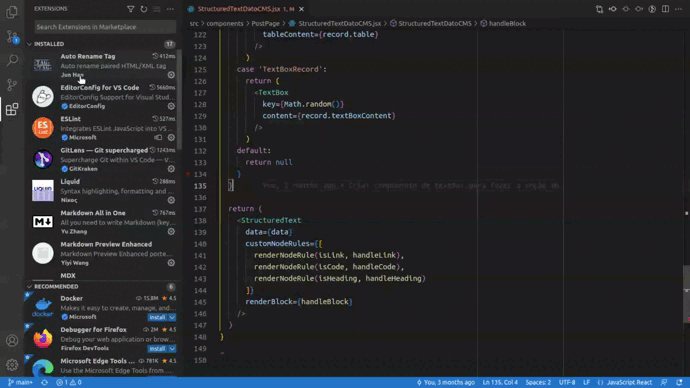Screen dimensions: 690x388
Task: Open the GitLens view below Search in activity bar
Action: click(x=12, y=84)
